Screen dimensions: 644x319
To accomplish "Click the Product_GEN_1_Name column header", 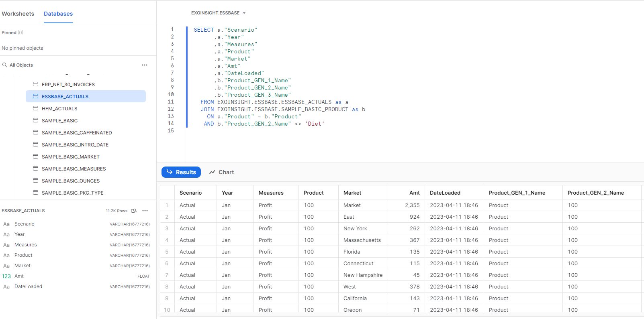I will pos(517,193).
